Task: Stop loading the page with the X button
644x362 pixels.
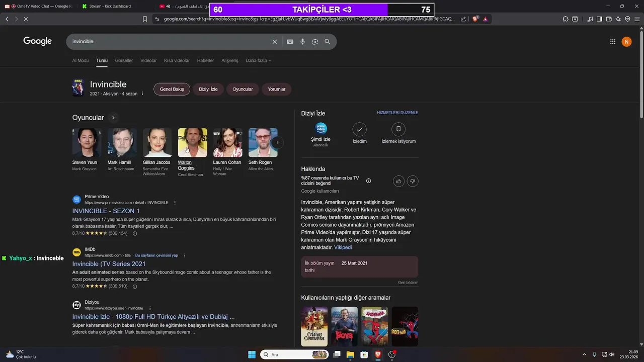Action: pyautogui.click(x=26, y=19)
